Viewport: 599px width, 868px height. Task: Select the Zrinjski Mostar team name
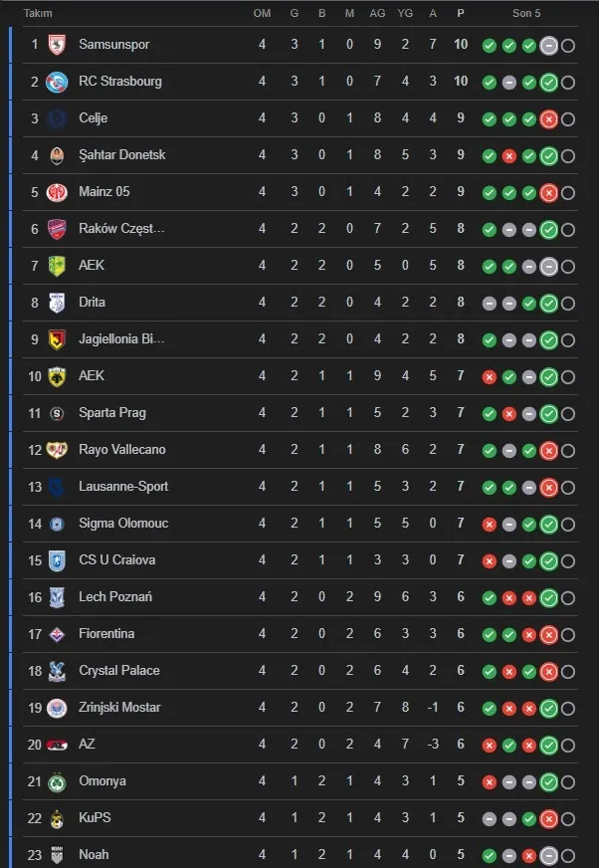click(119, 708)
